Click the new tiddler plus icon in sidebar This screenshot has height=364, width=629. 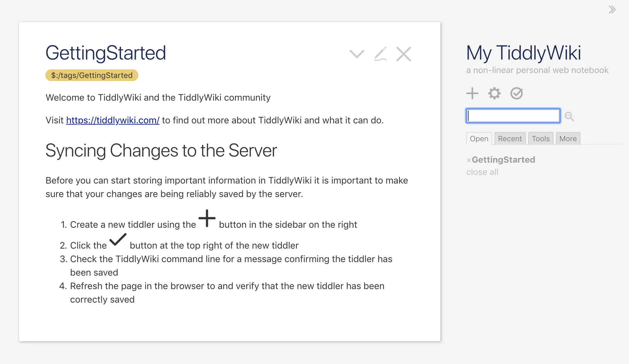pos(472,93)
